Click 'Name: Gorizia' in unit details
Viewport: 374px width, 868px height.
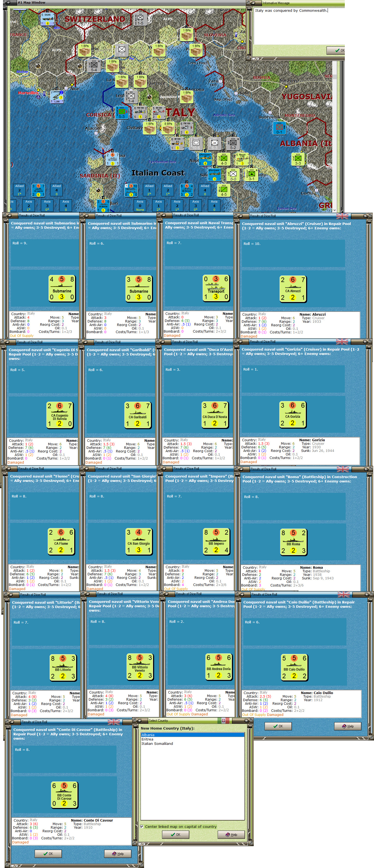coord(312,440)
